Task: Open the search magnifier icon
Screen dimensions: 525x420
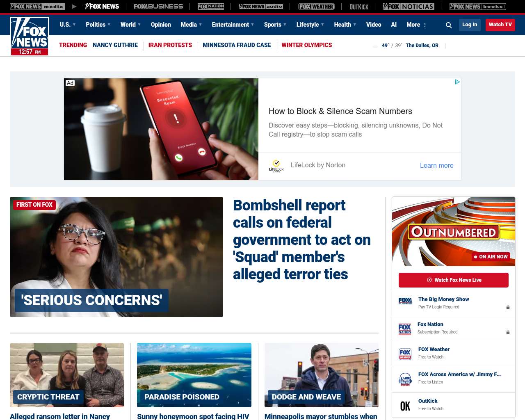Action: coord(449,25)
